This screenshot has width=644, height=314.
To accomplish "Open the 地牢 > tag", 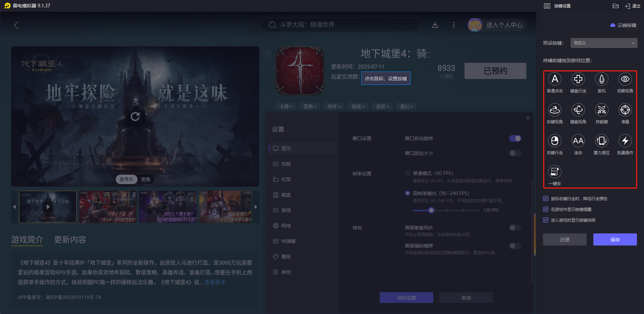I will click(334, 106).
